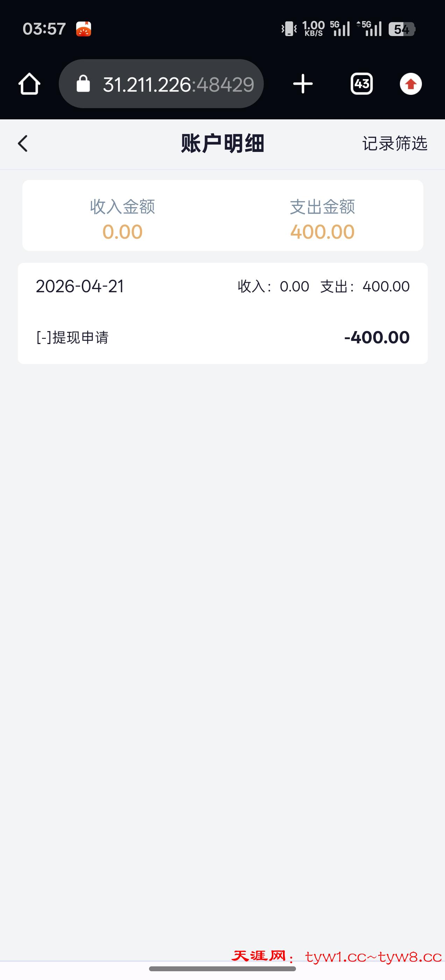Tap the [-]提现申请 transaction entry

pos(73,337)
